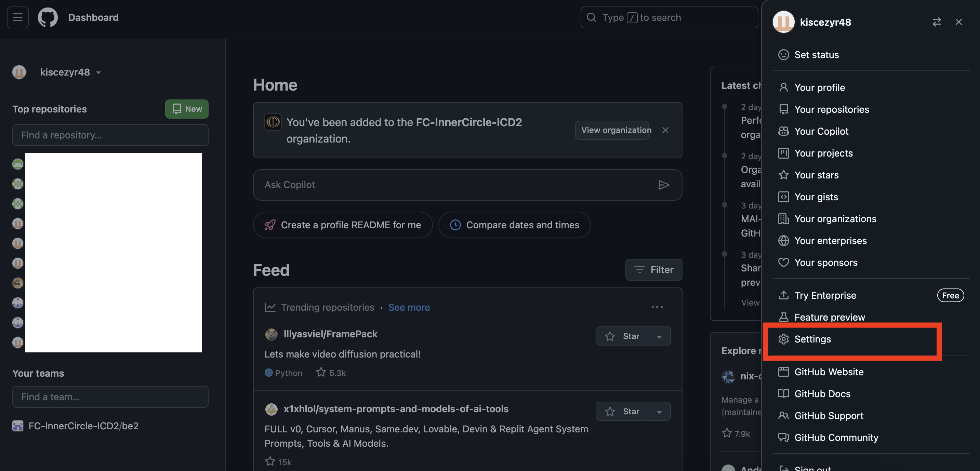Click the Set status smiley icon

coord(783,55)
